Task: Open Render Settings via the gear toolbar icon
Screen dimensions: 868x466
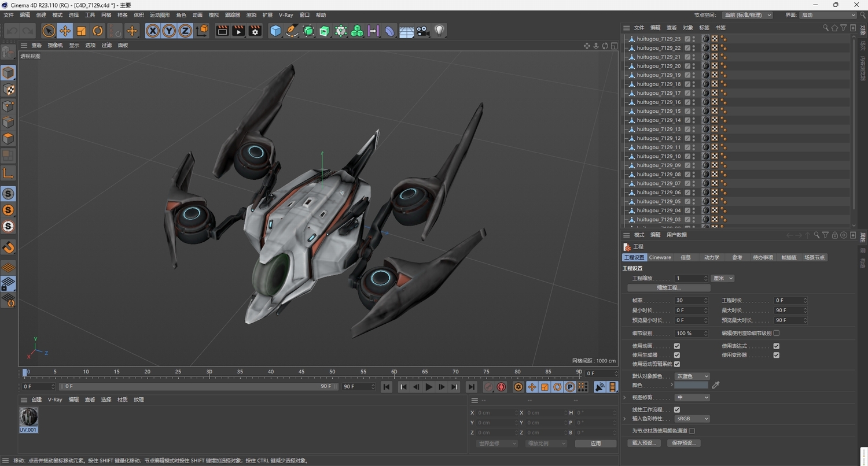Action: [x=255, y=32]
